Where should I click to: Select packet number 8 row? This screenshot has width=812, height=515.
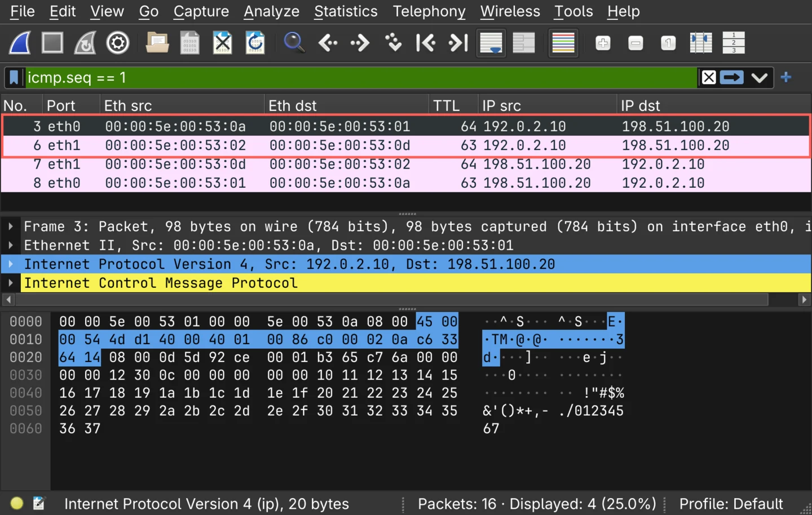406,183
